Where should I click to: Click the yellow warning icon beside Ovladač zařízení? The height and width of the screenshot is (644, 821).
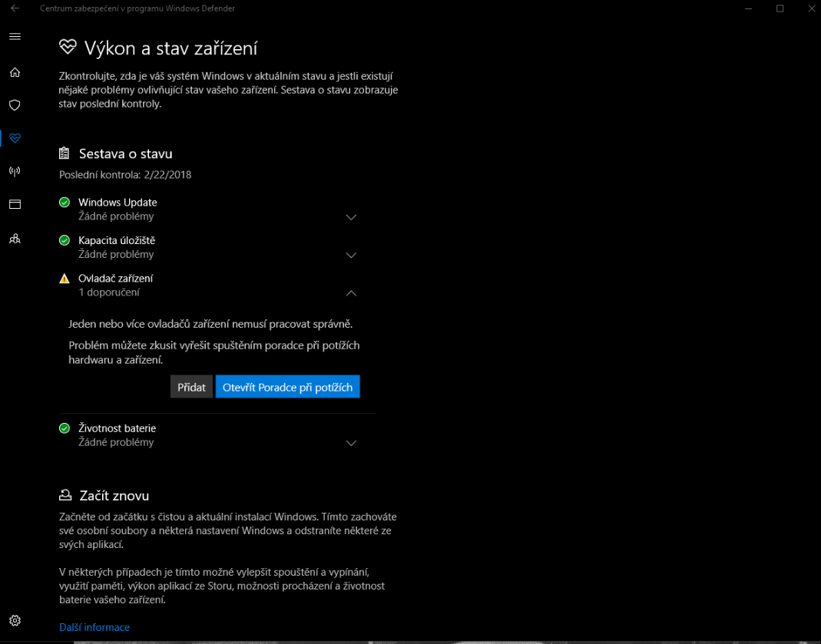coord(65,279)
